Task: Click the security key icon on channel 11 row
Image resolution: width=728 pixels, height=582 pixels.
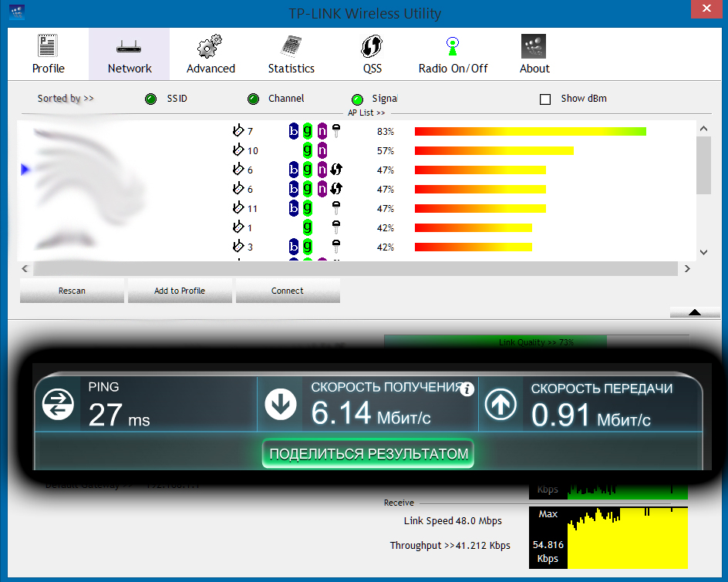Action: click(336, 208)
